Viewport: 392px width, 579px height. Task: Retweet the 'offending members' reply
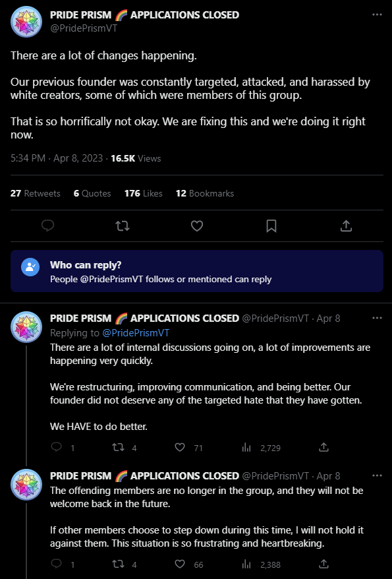click(118, 564)
